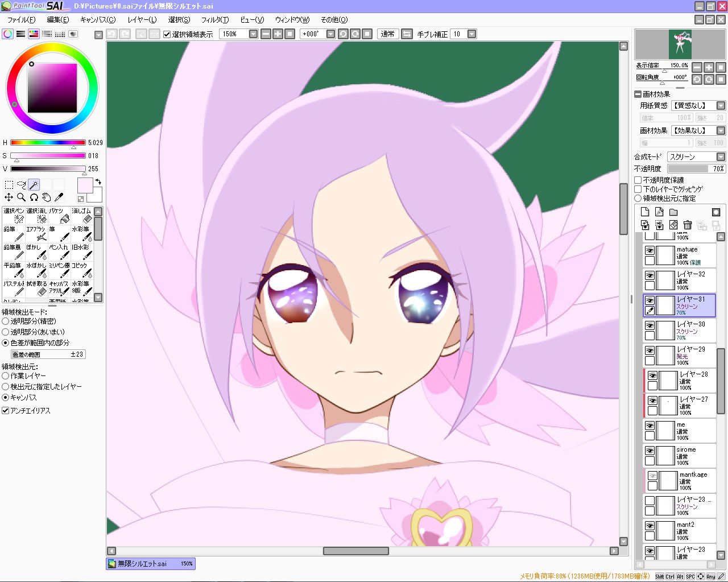Image resolution: width=728 pixels, height=582 pixels.
Task: Select the mantkage layer
Action: pos(680,481)
